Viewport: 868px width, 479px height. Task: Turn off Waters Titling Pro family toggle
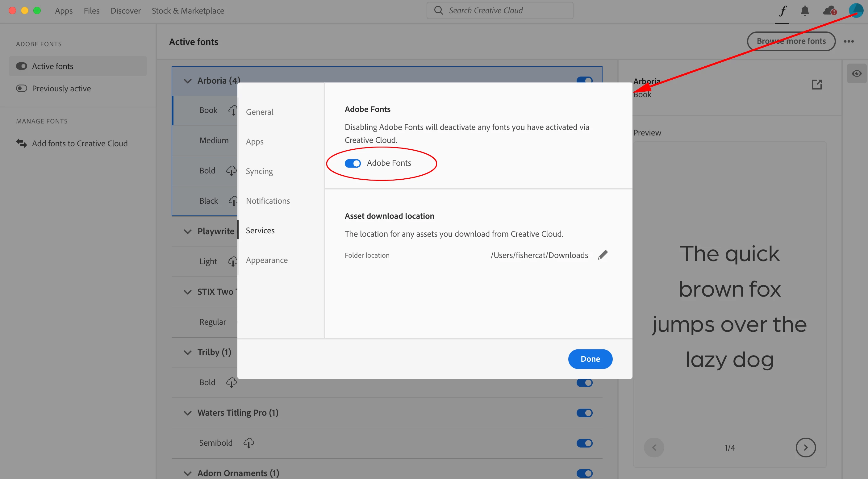point(584,413)
